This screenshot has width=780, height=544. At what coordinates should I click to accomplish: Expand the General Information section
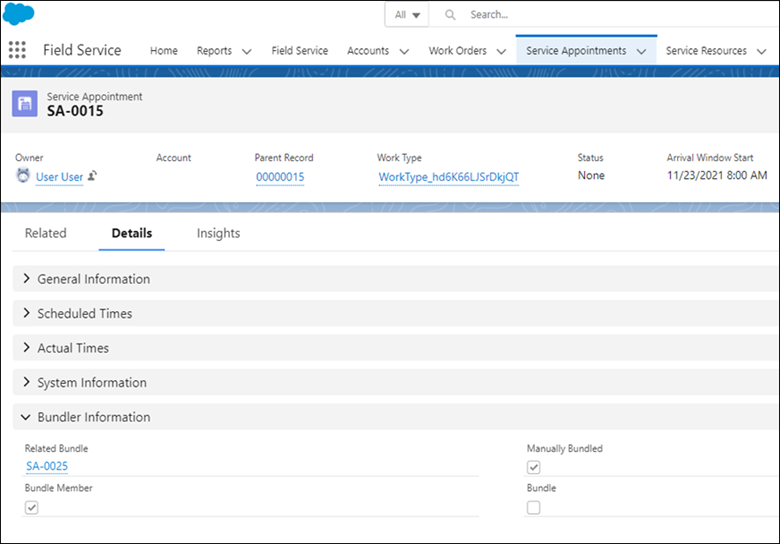[395, 279]
